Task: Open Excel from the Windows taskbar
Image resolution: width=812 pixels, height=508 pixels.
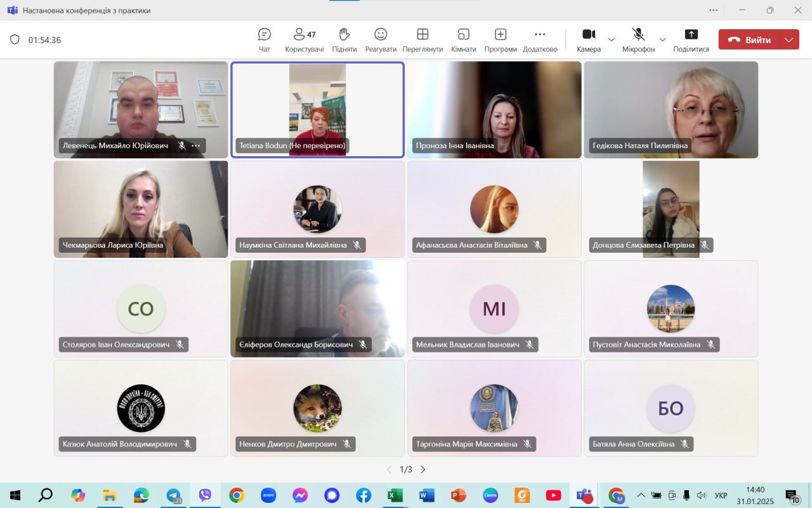Action: tap(395, 495)
